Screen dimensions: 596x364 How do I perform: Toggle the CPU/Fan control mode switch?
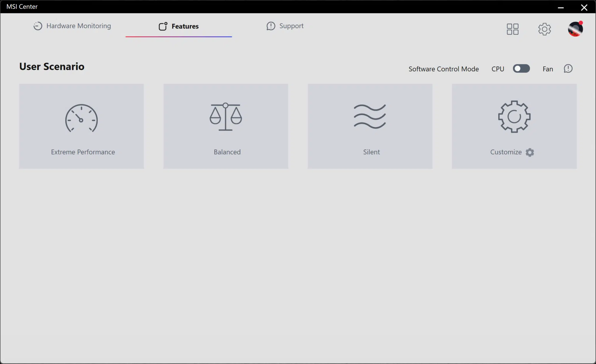(x=521, y=69)
